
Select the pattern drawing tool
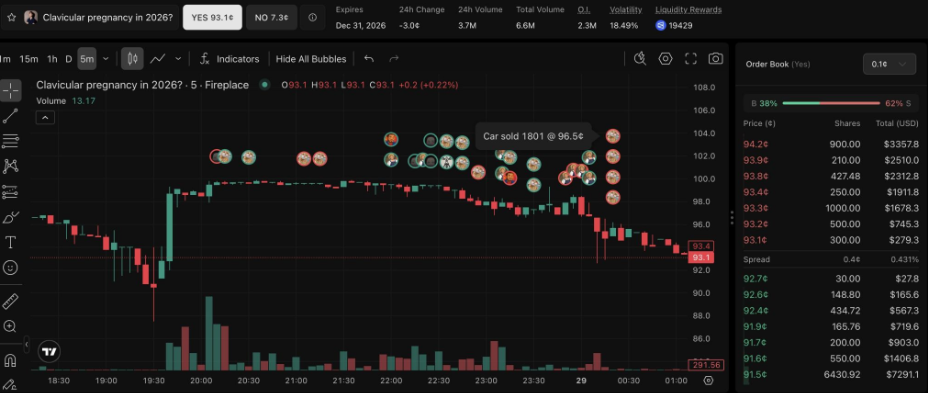[11, 166]
